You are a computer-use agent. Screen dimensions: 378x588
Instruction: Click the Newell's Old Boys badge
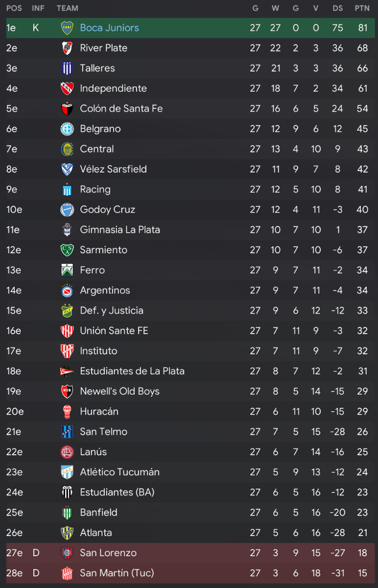pos(67,391)
